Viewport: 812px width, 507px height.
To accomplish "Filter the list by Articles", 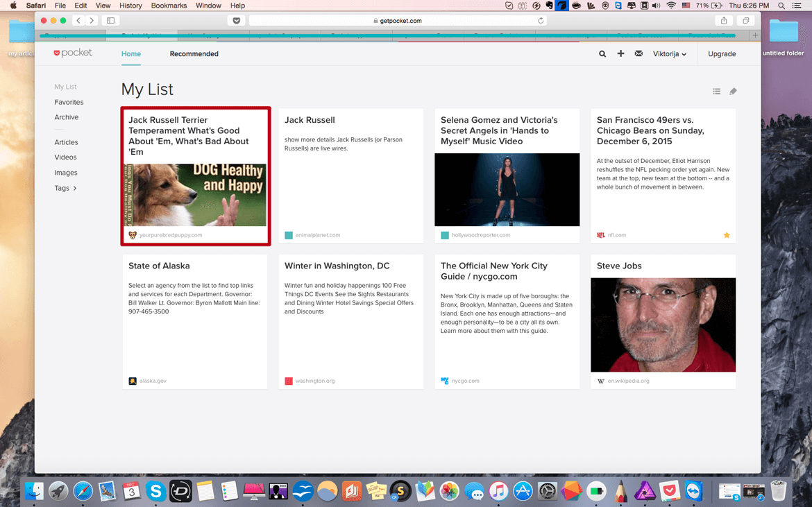I will [67, 142].
